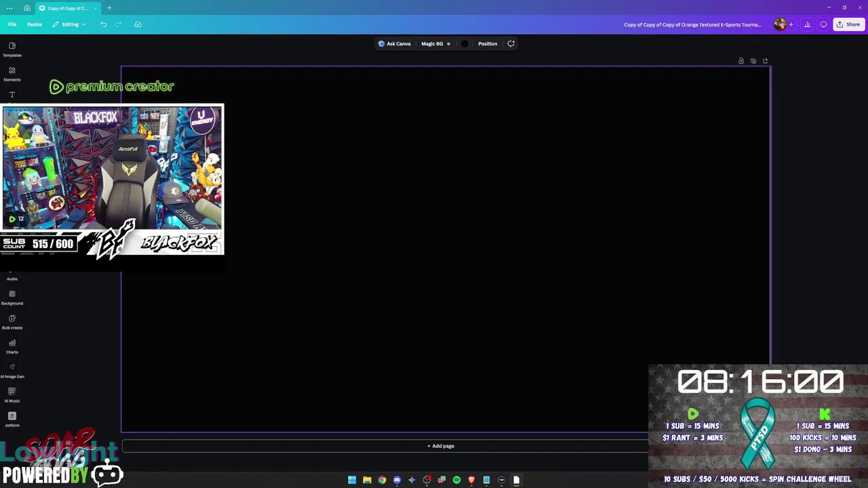Screen dimensions: 868x488
Task: Open the black color swatch picker
Action: coord(465,43)
